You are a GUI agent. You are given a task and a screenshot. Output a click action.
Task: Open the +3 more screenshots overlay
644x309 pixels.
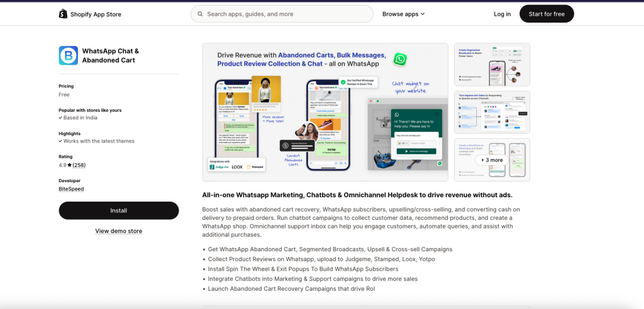coord(492,160)
